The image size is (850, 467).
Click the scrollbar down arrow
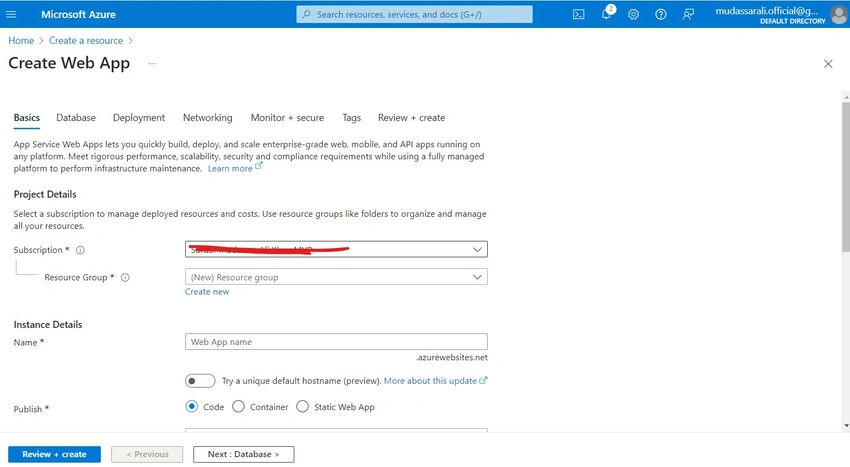coord(846,426)
